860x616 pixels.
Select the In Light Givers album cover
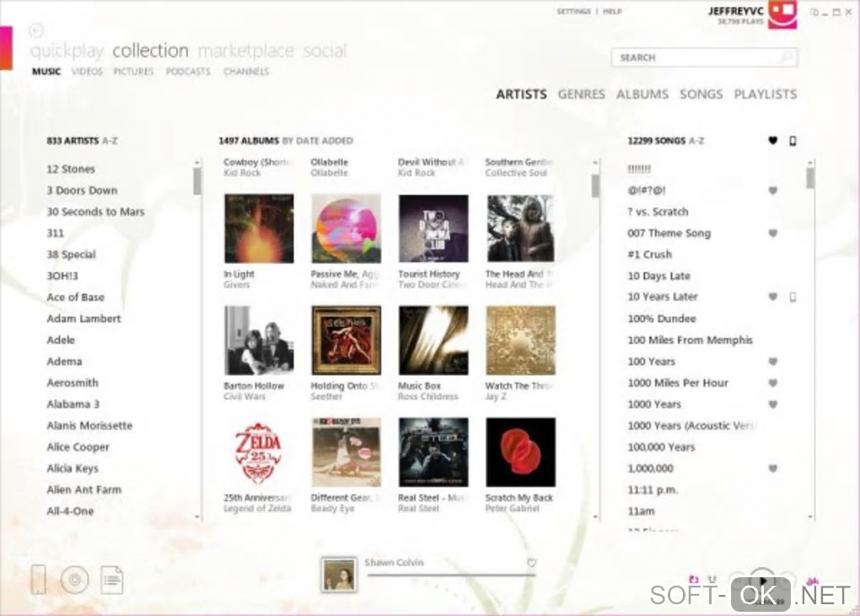259,228
